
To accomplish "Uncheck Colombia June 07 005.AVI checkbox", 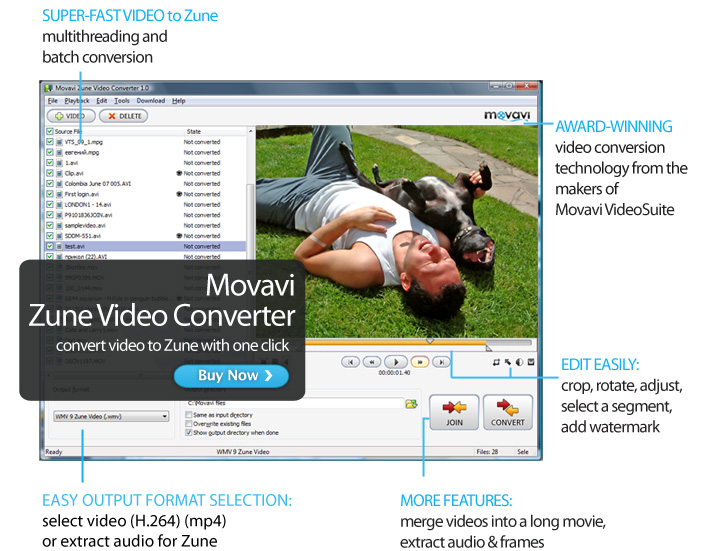I will click(50, 184).
